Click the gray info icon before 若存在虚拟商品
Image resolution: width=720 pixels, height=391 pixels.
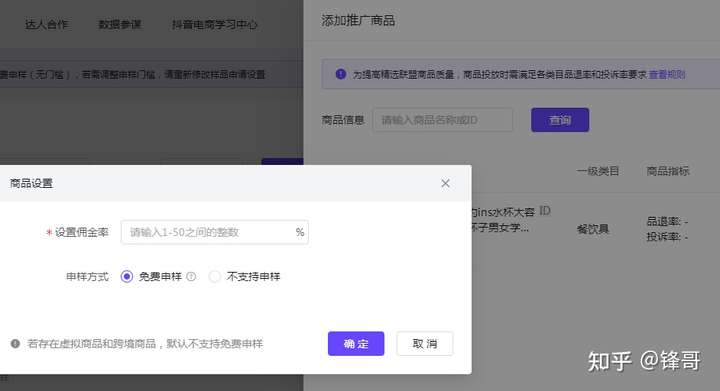coord(15,343)
